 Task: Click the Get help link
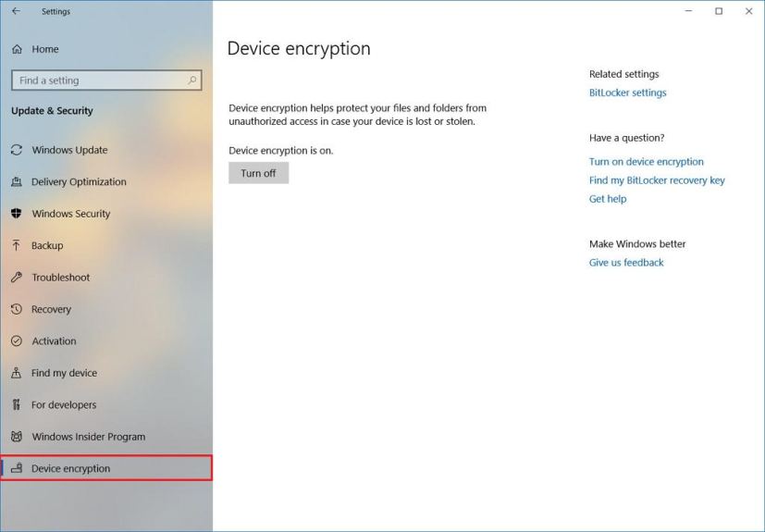[x=608, y=199]
